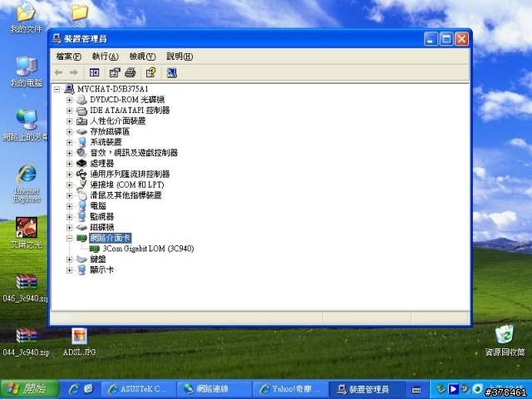532x399 pixels.
Task: Expand the 系統裝置 node
Action: point(70,142)
